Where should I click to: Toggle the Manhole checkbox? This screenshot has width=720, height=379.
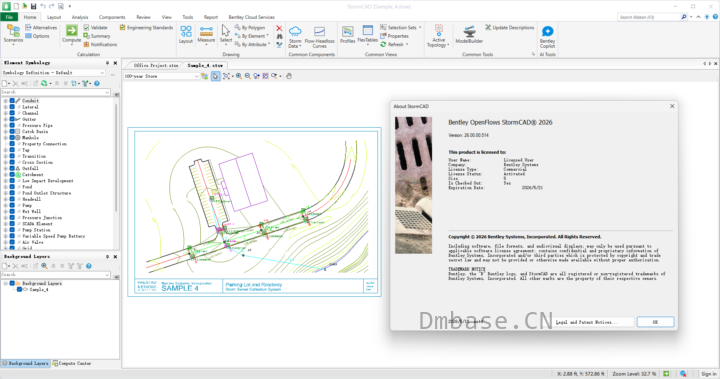tap(12, 137)
